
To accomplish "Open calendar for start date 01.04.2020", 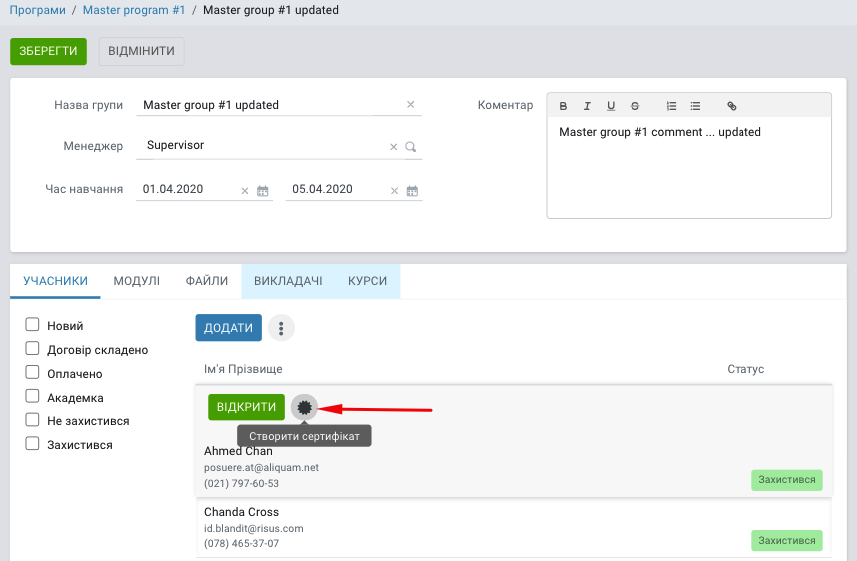I will click(x=263, y=191).
